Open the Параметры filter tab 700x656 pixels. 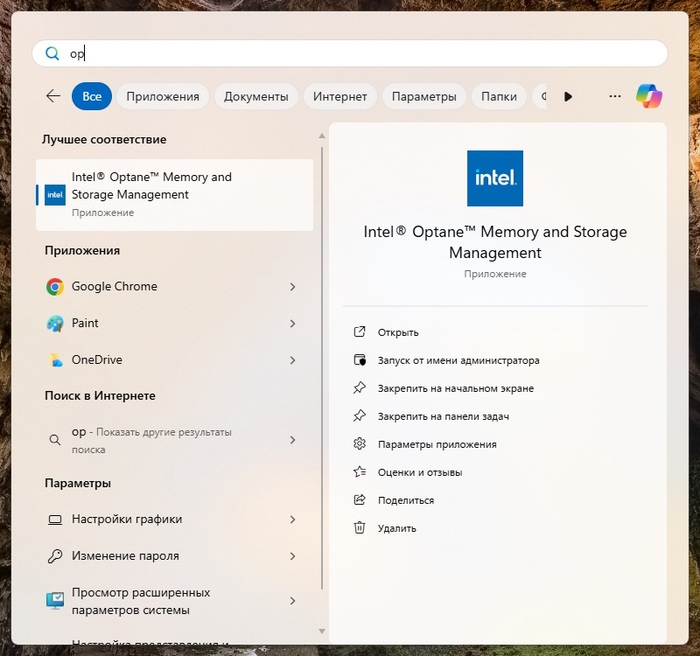click(x=424, y=97)
